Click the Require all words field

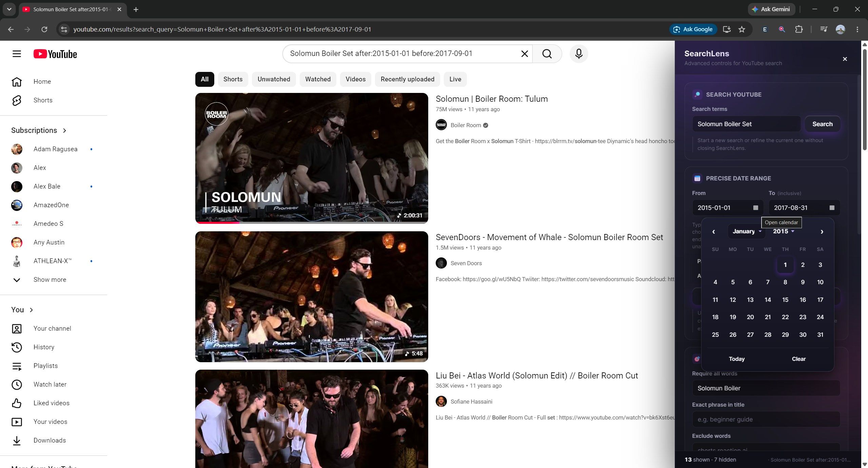[x=766, y=388]
